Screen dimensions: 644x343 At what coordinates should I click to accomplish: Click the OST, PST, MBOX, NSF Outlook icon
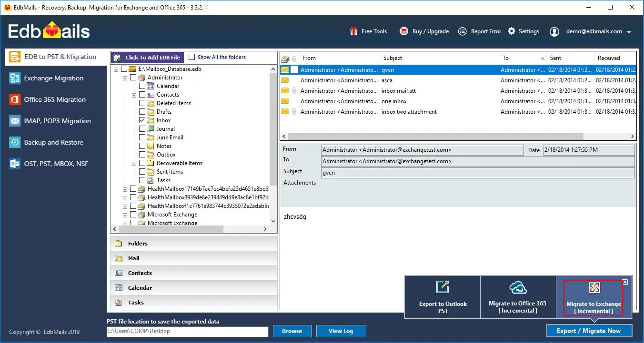[15, 164]
